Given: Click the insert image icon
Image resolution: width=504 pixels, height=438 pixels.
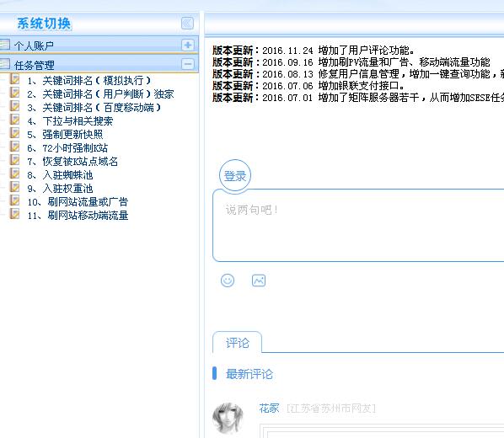Looking at the screenshot, I should [x=259, y=280].
